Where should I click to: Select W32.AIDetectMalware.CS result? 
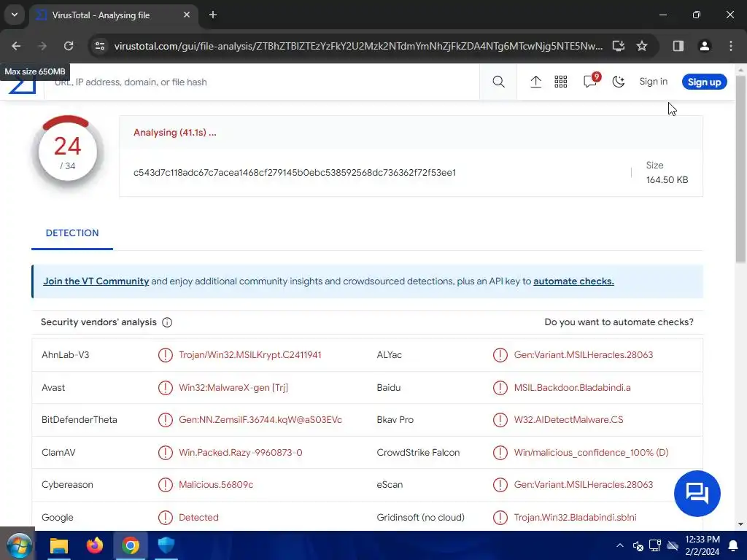pyautogui.click(x=568, y=420)
